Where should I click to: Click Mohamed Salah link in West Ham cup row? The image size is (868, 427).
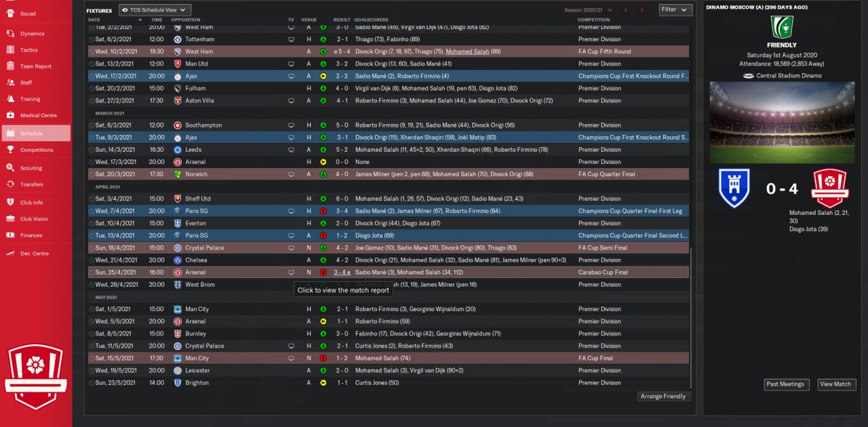pyautogui.click(x=469, y=52)
